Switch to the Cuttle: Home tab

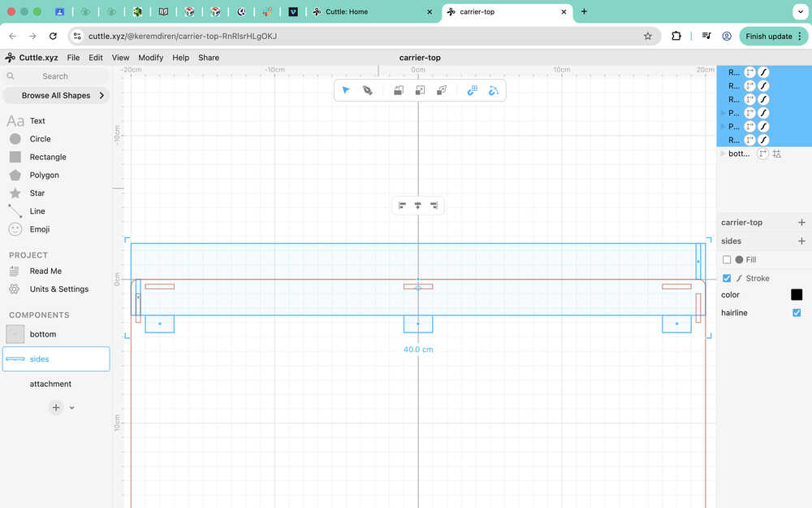tap(373, 11)
